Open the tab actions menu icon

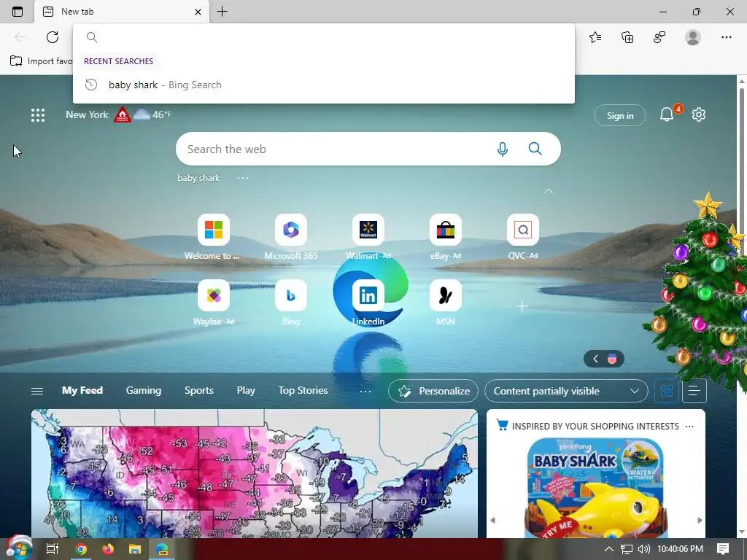[x=18, y=12]
